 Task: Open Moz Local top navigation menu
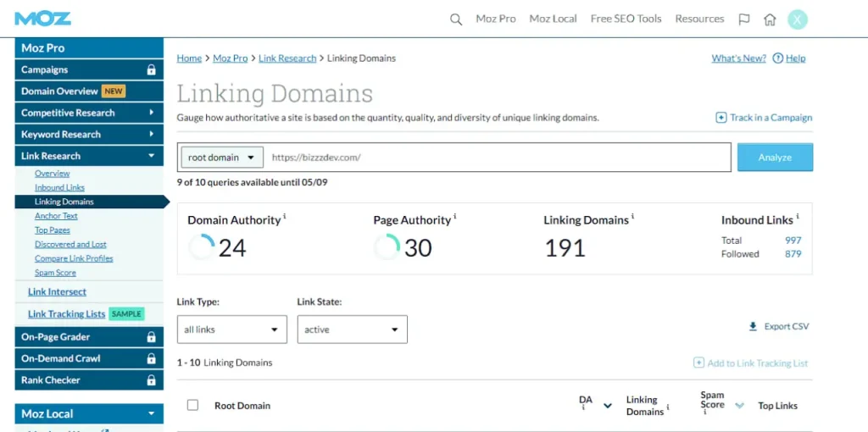pyautogui.click(x=553, y=19)
